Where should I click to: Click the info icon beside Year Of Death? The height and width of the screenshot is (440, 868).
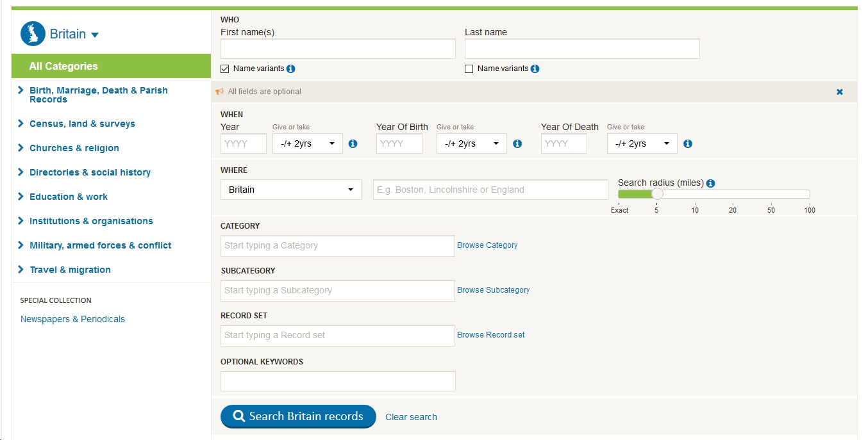pos(687,143)
